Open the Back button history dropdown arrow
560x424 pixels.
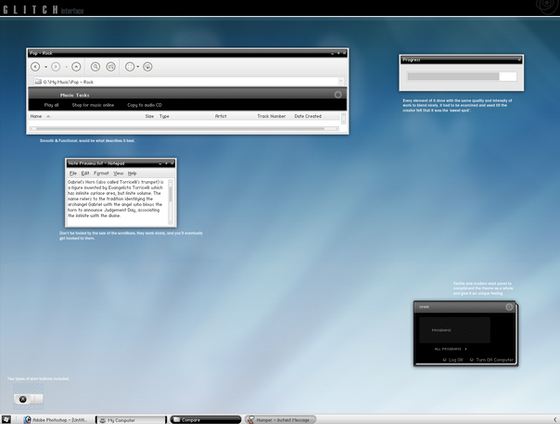click(x=46, y=67)
